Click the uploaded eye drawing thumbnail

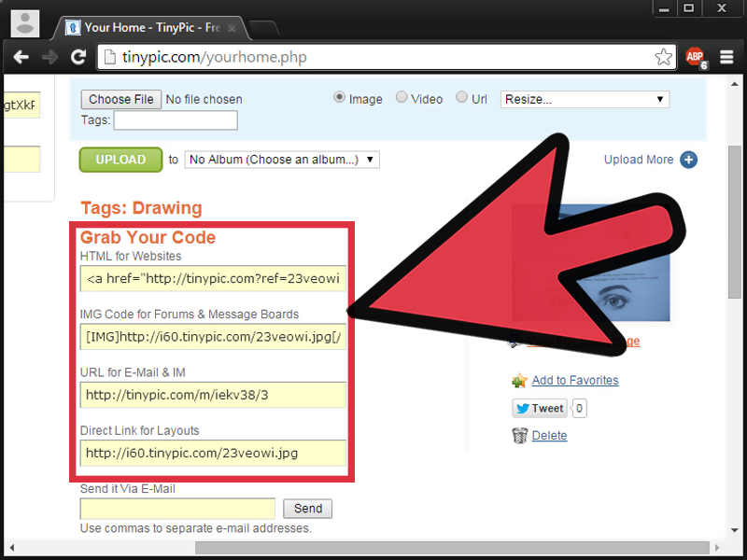[591, 263]
